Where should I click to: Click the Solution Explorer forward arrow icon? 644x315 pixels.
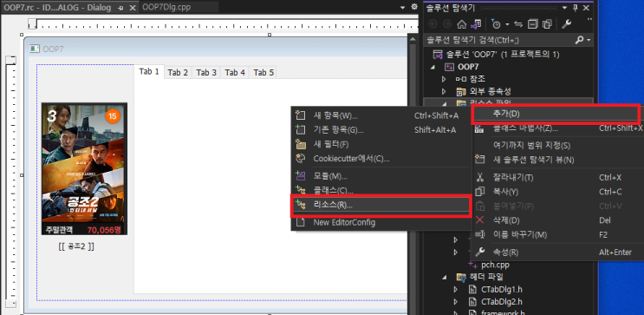coord(447,24)
